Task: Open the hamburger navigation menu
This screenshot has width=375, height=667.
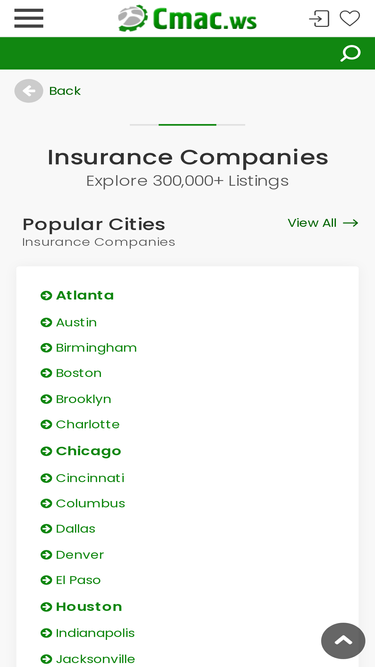Action: pos(28,18)
